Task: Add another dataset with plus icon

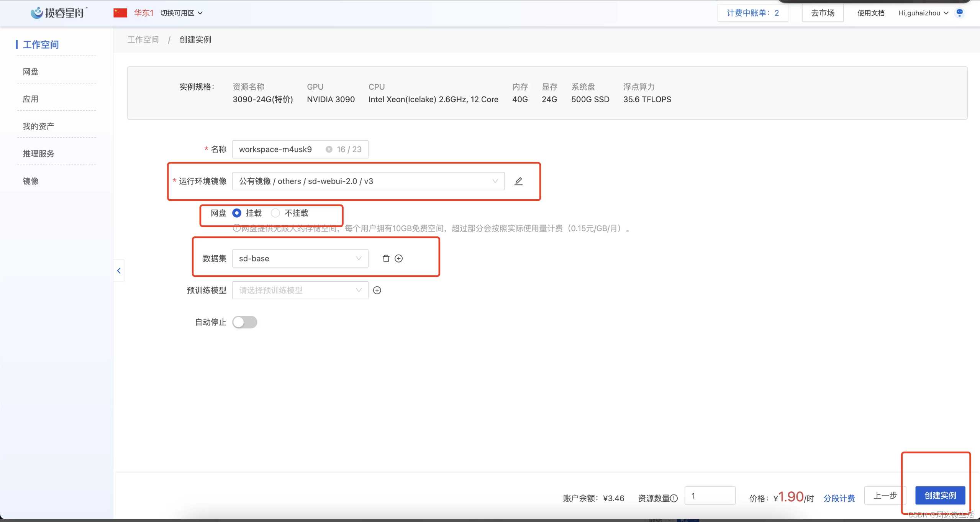Action: coord(399,258)
